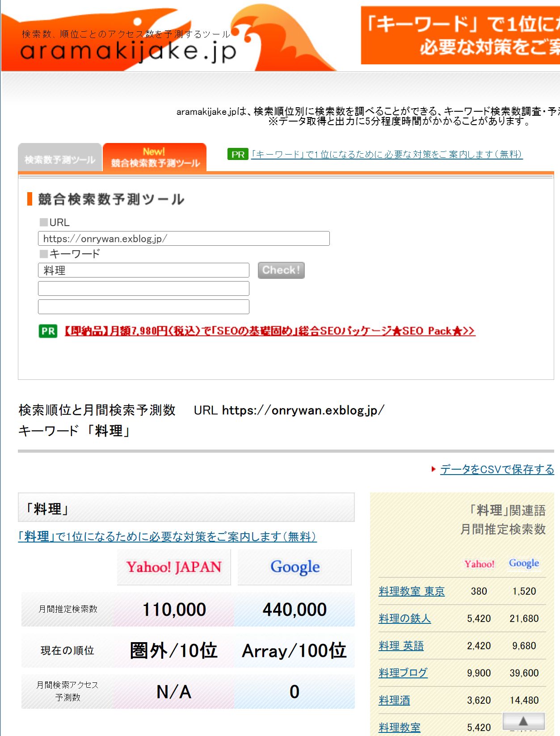This screenshot has width=560, height=736.
Task: Select the 競合検索数予測ツール tab
Action: click(155, 157)
